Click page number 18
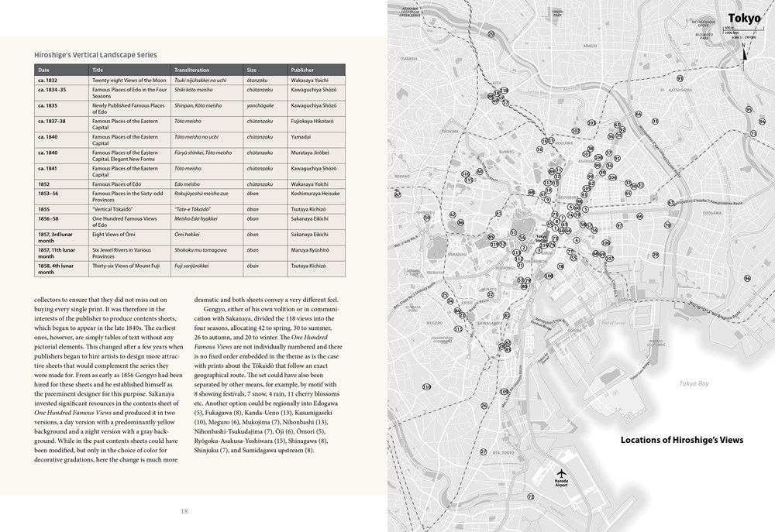 184,511
